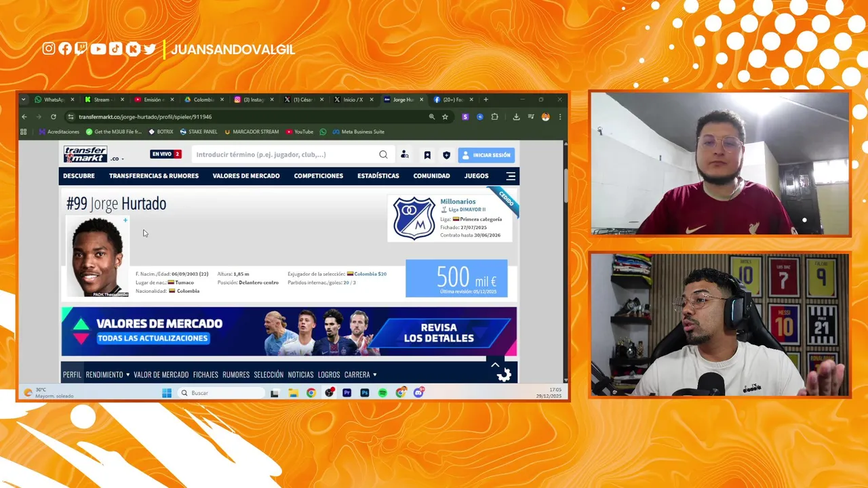Click the search magnifier icon in Transfermarkt

pyautogui.click(x=383, y=155)
